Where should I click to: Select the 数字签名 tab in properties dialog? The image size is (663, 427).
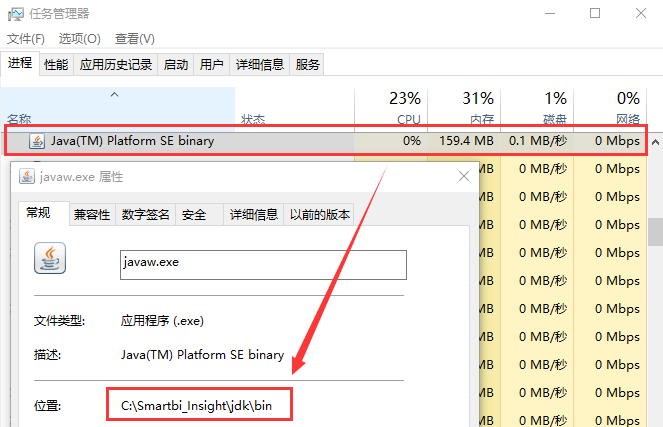pos(145,215)
